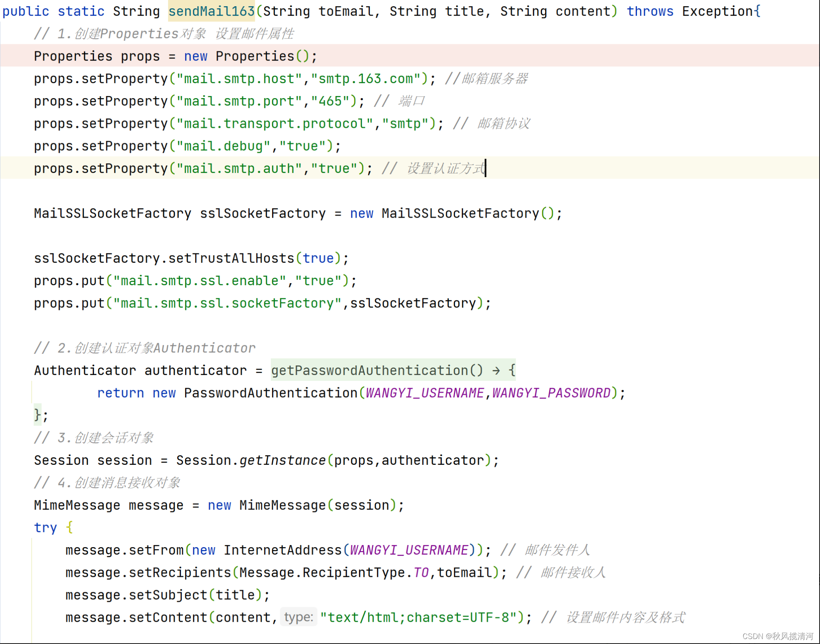
Task: Click WANGYI_PASSWORD constant in PasswordAuthentication
Action: pos(551,393)
